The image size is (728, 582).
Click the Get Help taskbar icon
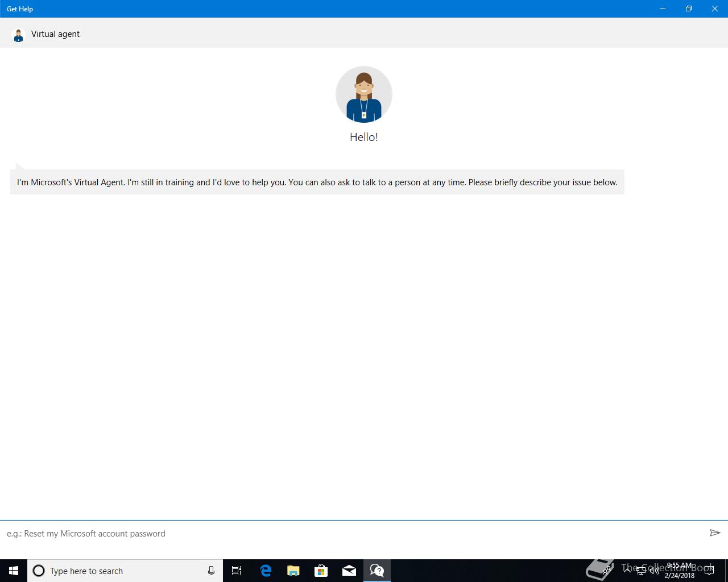coord(377,571)
